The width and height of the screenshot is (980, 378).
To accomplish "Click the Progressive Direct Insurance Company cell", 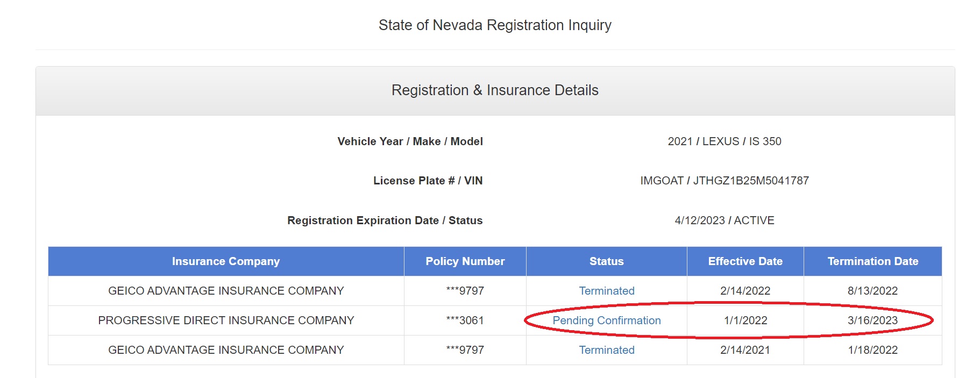I will 226,320.
